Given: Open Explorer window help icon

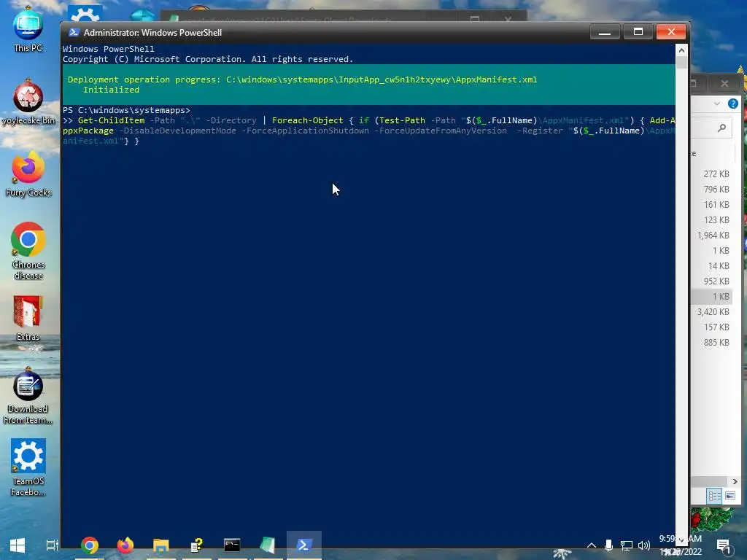Looking at the screenshot, I should tap(732, 104).
